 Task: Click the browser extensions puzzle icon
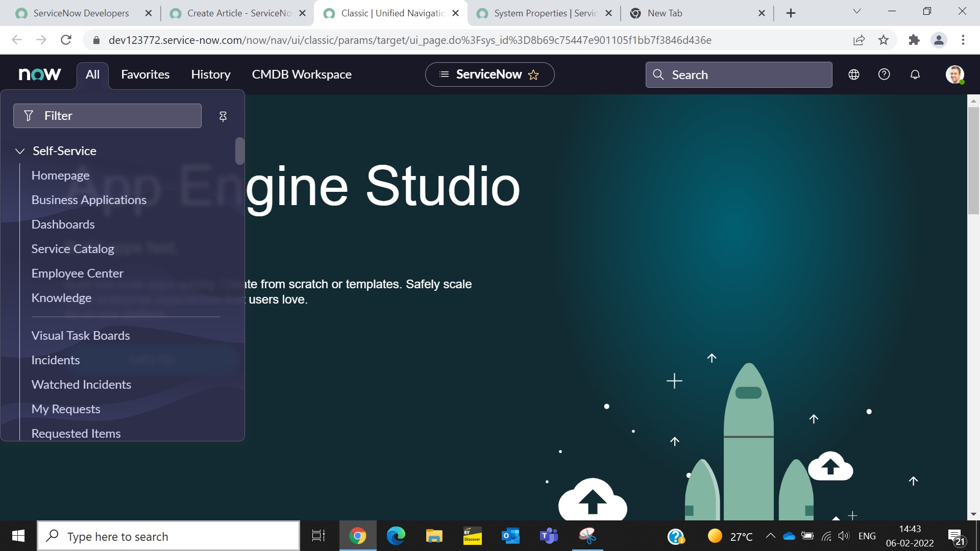click(914, 40)
